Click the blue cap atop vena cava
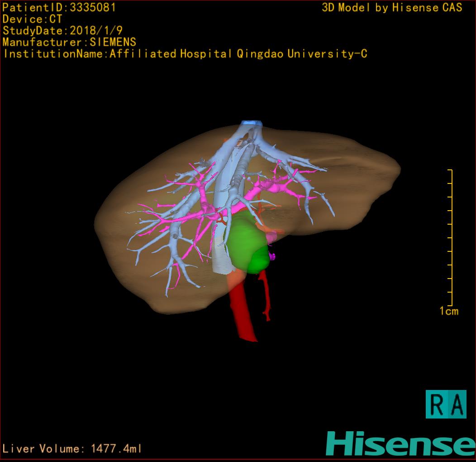The height and width of the screenshot is (462, 476). click(252, 123)
